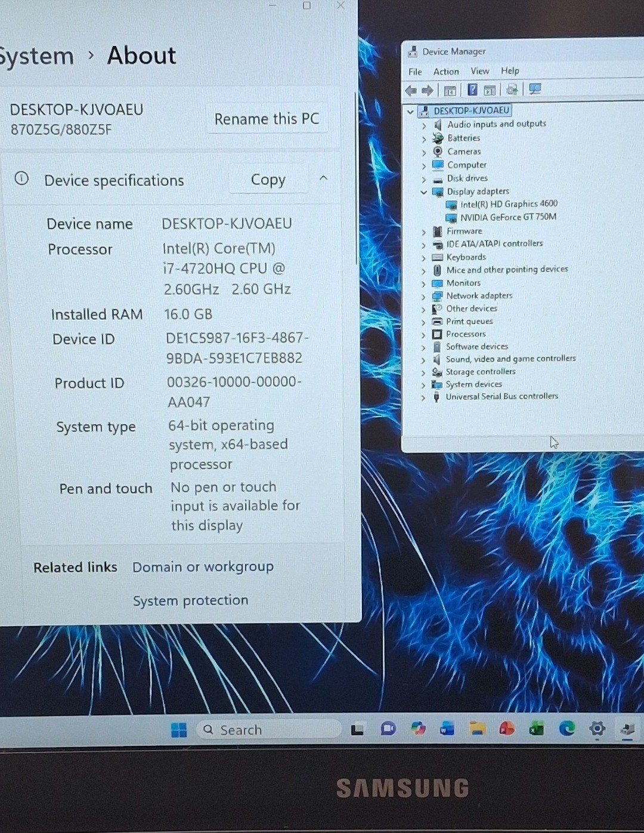Open Help via the blue question-mark toolbar icon
This screenshot has height=833, width=644.
coord(472,90)
